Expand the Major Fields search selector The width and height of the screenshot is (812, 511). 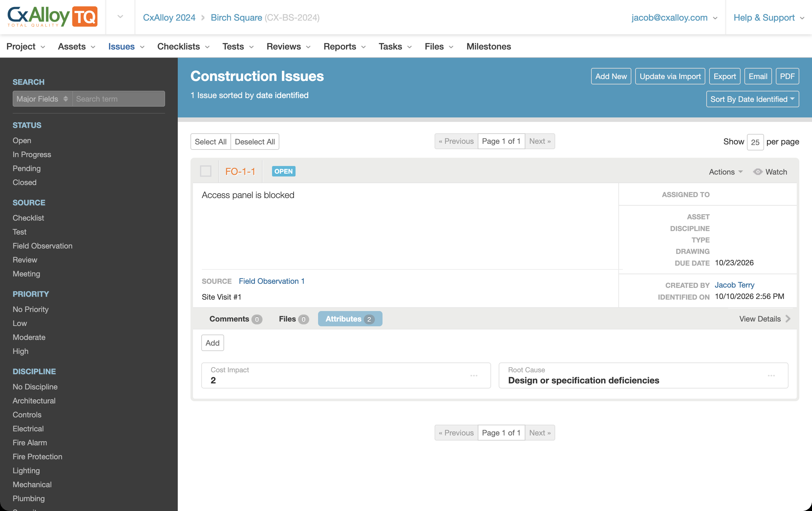43,99
